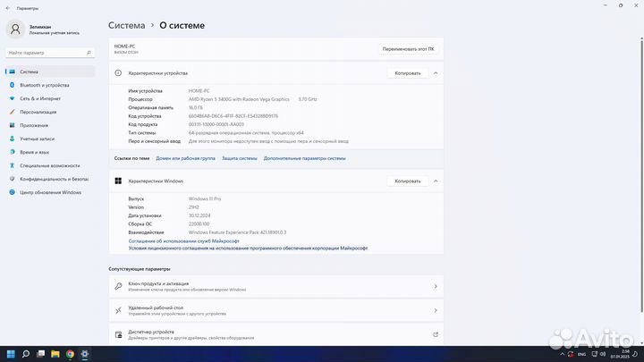Screen dimensions: 644x362
Task: Open Специальные возможности section
Action: coord(49,165)
